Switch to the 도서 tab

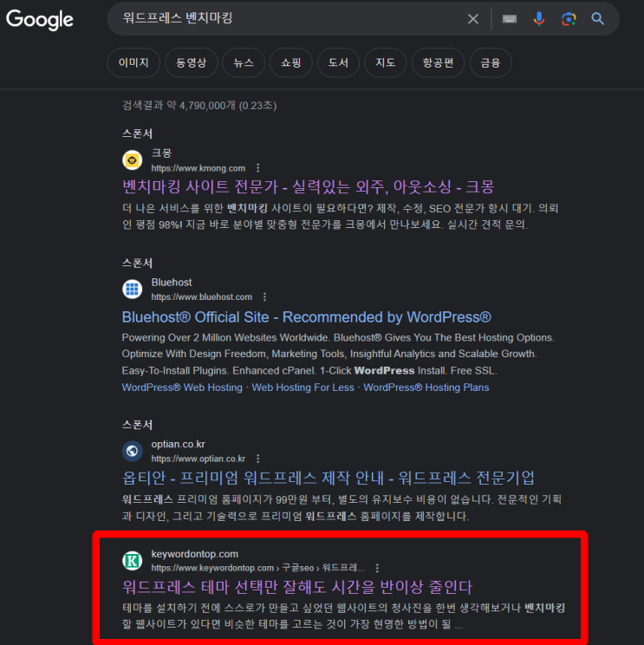pyautogui.click(x=338, y=62)
